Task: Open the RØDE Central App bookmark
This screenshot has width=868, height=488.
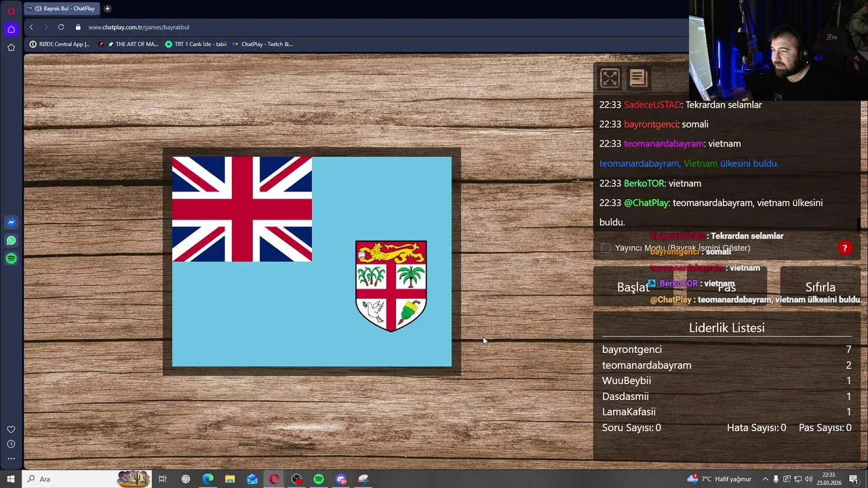Action: click(60, 44)
